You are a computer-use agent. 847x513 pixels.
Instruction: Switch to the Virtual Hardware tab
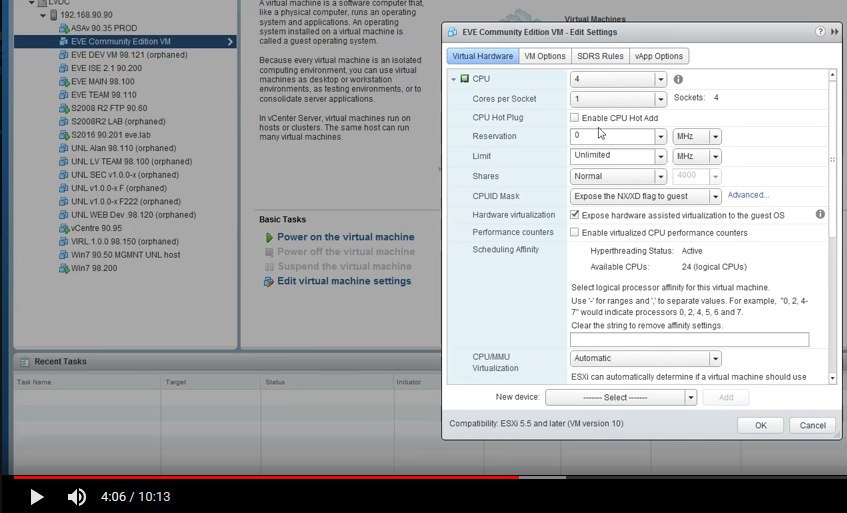click(x=482, y=56)
